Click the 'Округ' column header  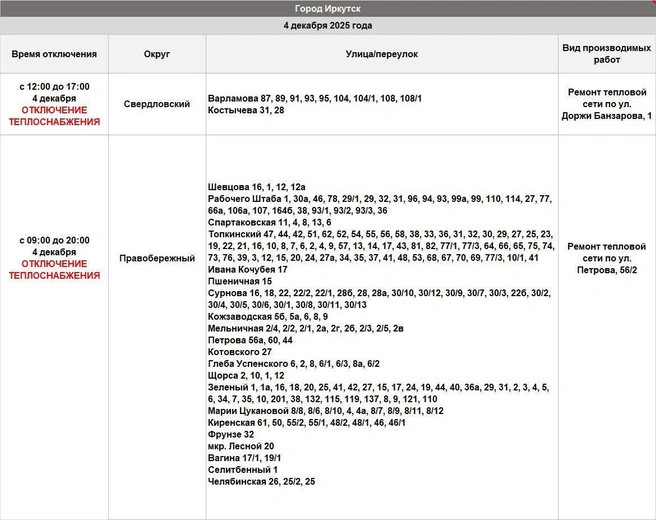click(x=157, y=54)
